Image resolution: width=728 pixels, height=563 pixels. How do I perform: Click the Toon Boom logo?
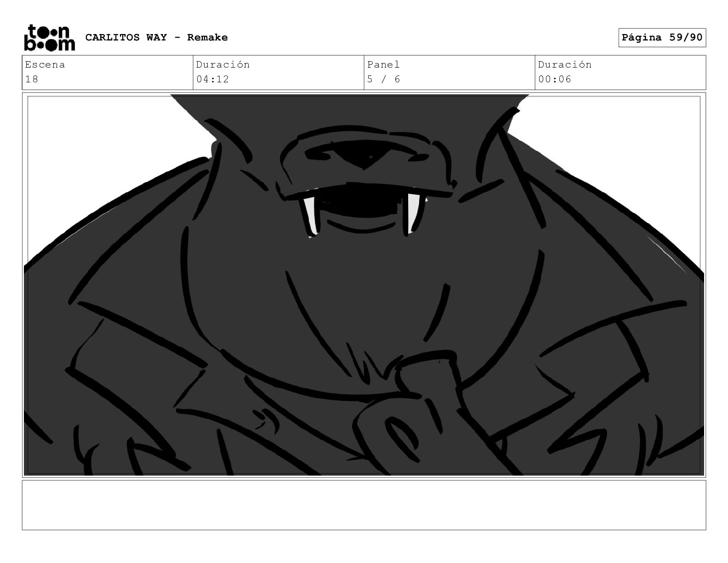pos(49,37)
